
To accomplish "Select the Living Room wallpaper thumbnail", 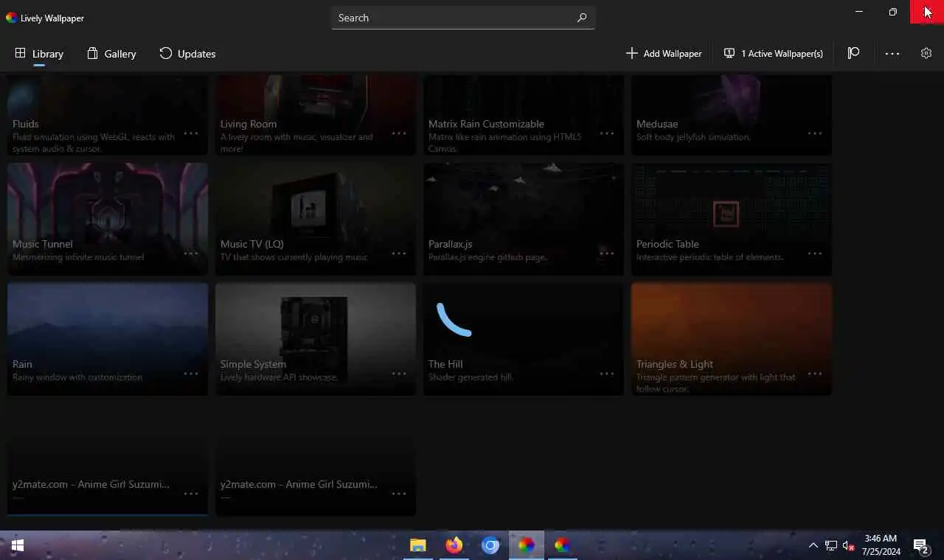I will click(x=316, y=115).
